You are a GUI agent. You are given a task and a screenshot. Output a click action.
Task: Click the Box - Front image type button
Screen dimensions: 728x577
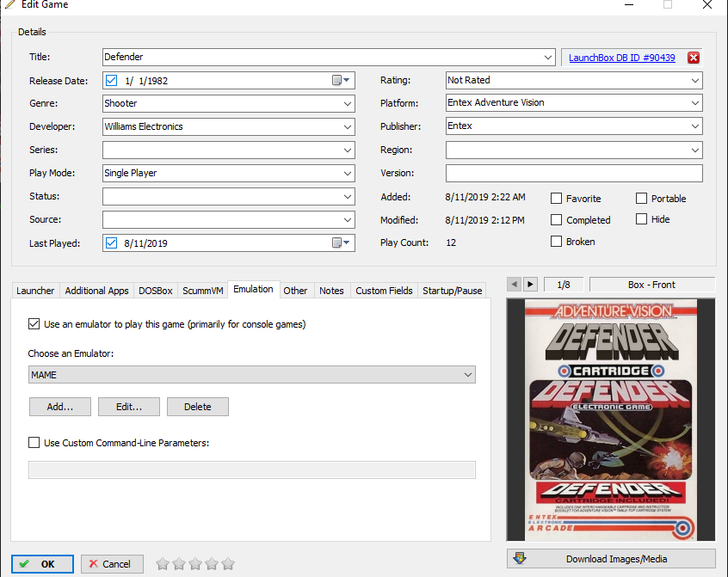click(652, 285)
